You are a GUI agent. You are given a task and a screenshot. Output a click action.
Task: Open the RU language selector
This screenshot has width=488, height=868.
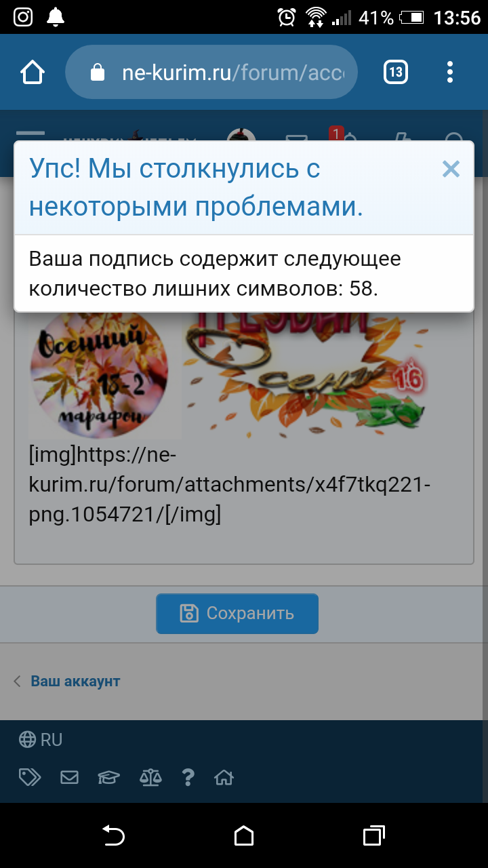point(41,739)
